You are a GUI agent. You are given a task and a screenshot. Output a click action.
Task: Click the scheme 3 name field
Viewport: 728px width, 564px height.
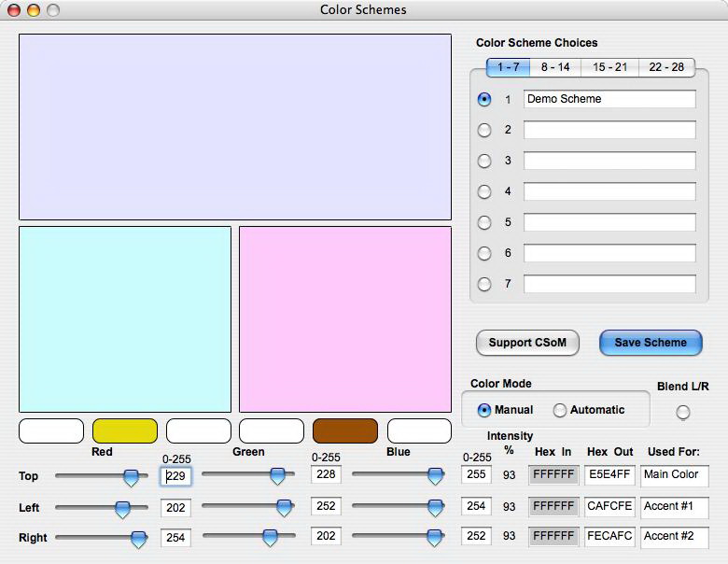[x=609, y=161]
